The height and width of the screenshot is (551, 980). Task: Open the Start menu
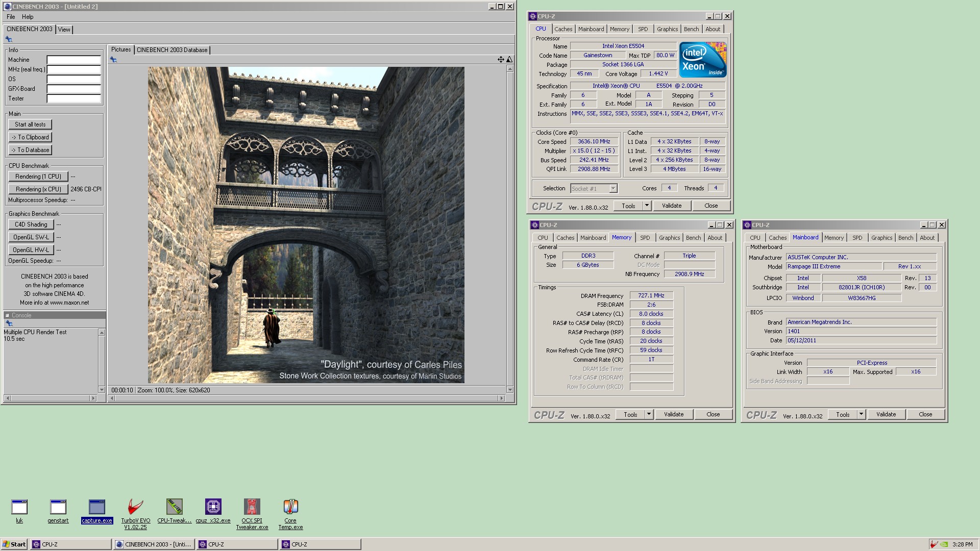click(14, 544)
